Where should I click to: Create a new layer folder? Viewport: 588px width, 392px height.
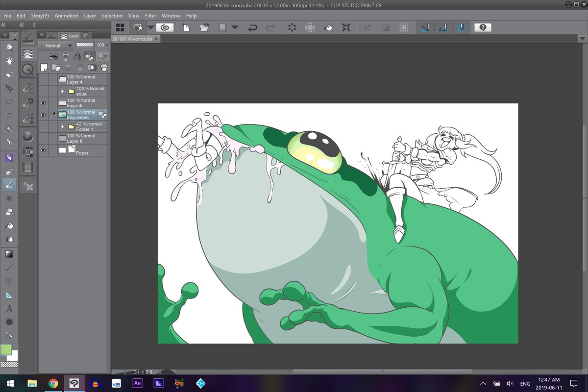tap(56, 68)
